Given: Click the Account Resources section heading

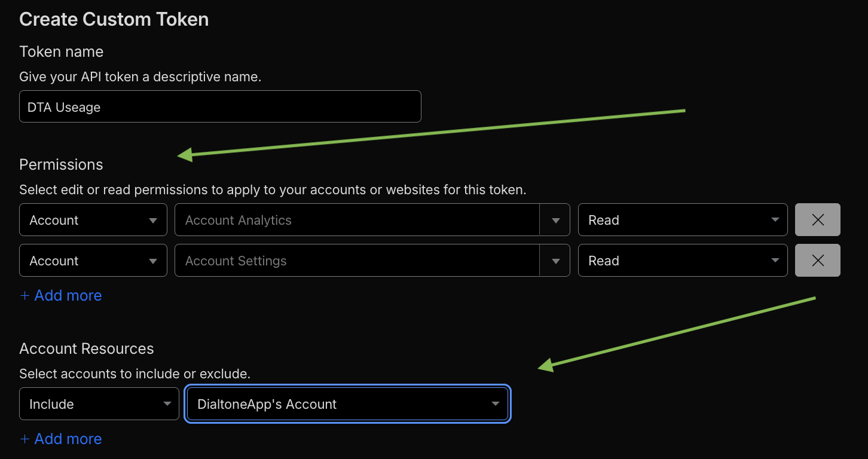Looking at the screenshot, I should pos(87,348).
